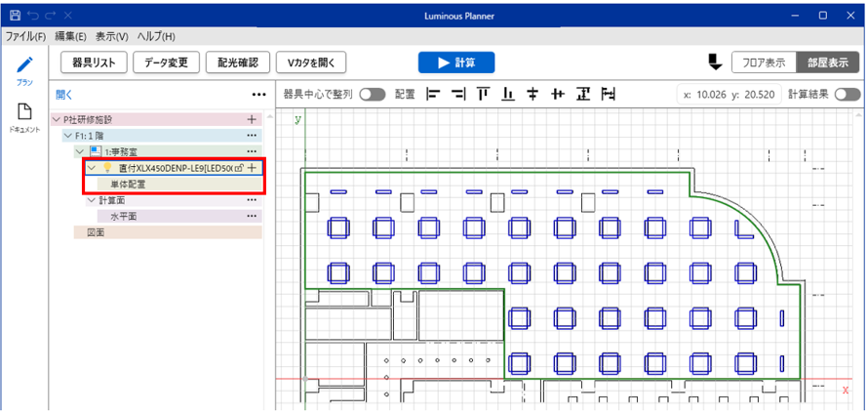868x414 pixels.
Task: Select the 単体配置 tree item
Action: (x=127, y=184)
